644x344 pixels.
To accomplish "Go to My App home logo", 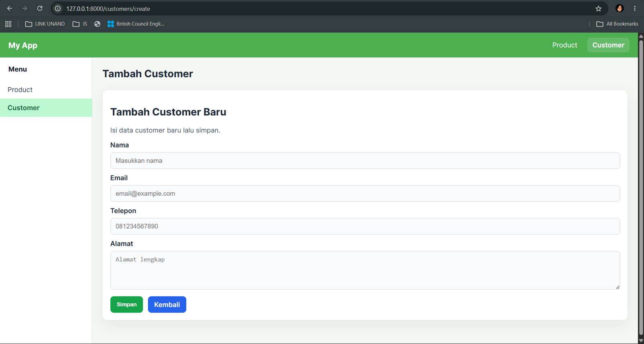I will [23, 45].
